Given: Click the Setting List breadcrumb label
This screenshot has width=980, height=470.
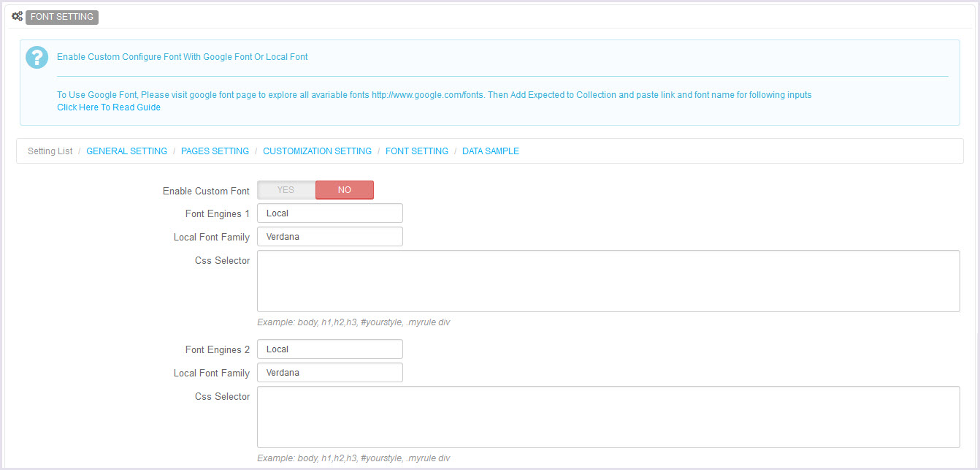Looking at the screenshot, I should (x=50, y=151).
